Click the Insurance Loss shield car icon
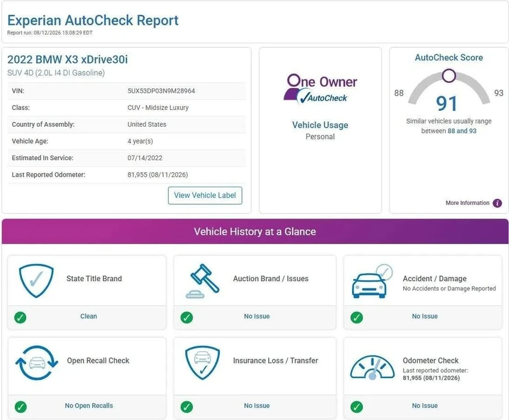 coord(202,362)
